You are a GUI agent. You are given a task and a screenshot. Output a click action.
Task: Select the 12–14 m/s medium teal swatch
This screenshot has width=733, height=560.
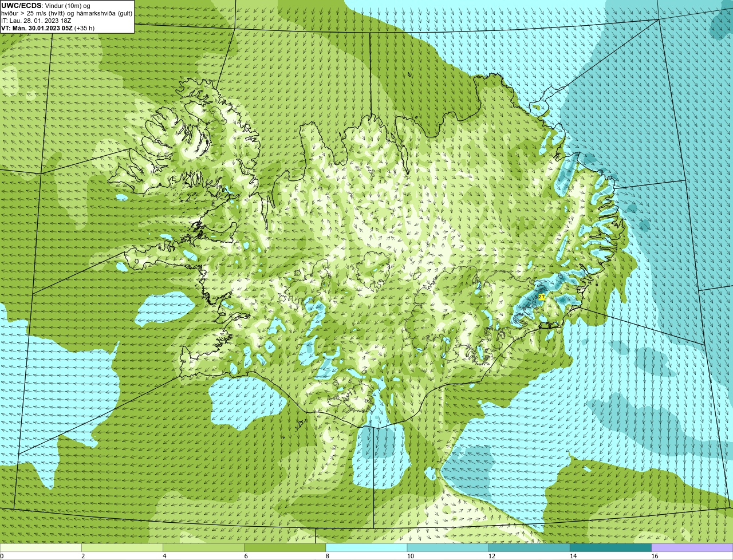point(529,548)
